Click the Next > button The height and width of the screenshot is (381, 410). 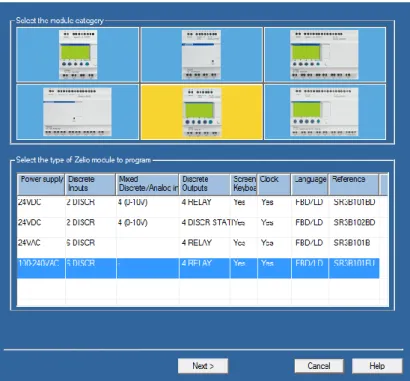[x=203, y=366]
